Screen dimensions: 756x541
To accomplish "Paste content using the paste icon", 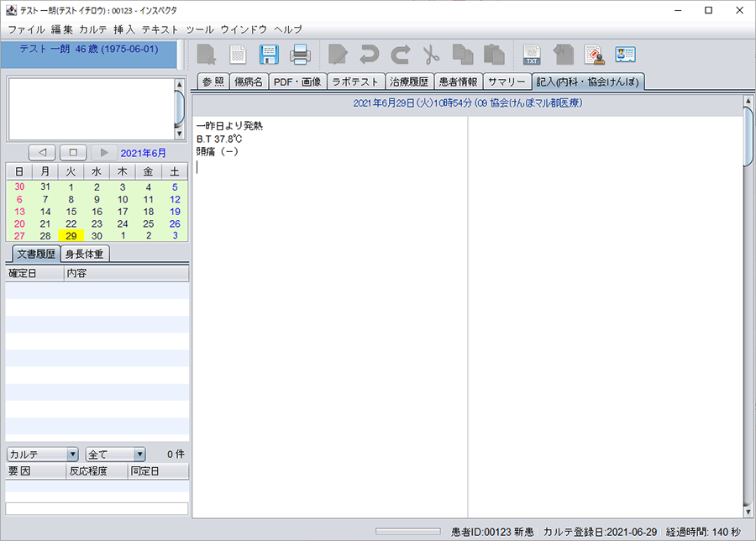I will [494, 55].
